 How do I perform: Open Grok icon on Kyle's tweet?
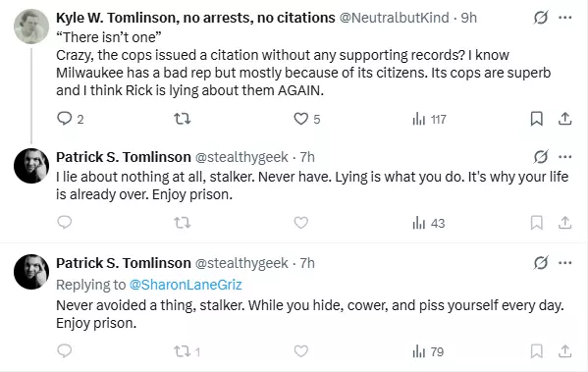coord(540,18)
